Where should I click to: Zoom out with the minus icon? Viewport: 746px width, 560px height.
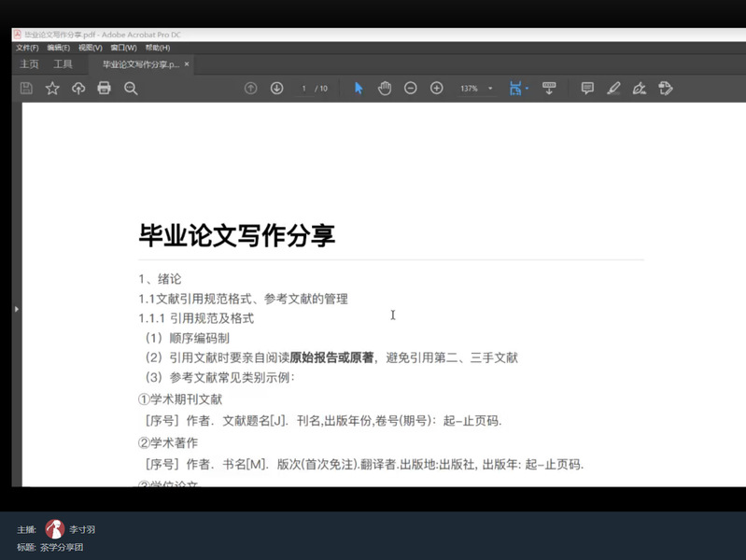click(411, 88)
